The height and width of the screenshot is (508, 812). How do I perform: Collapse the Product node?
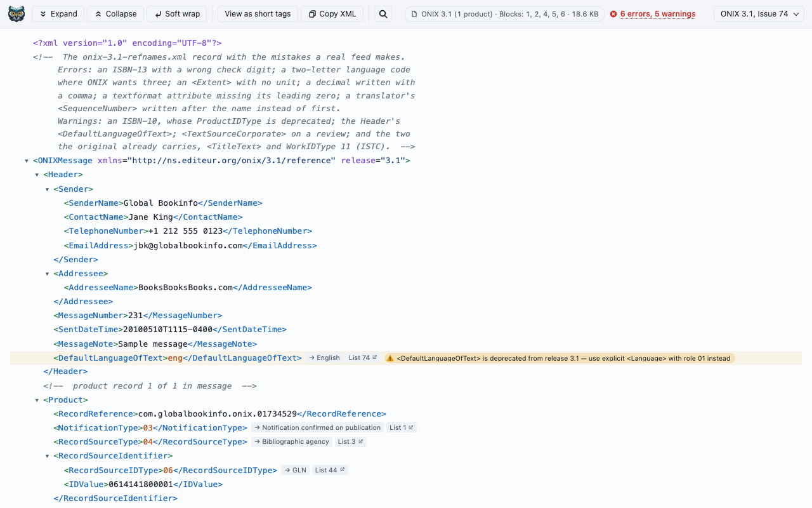coord(37,400)
